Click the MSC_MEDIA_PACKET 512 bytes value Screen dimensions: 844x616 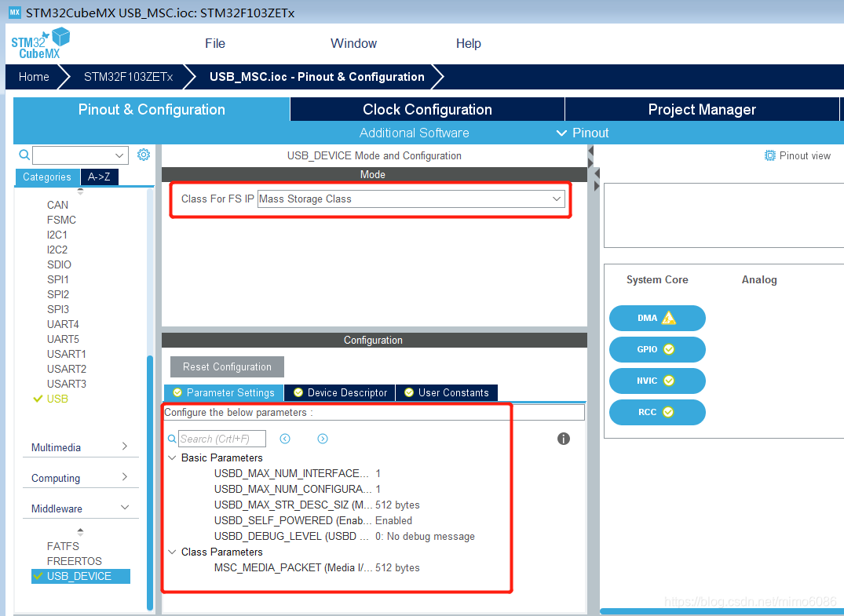tap(397, 567)
